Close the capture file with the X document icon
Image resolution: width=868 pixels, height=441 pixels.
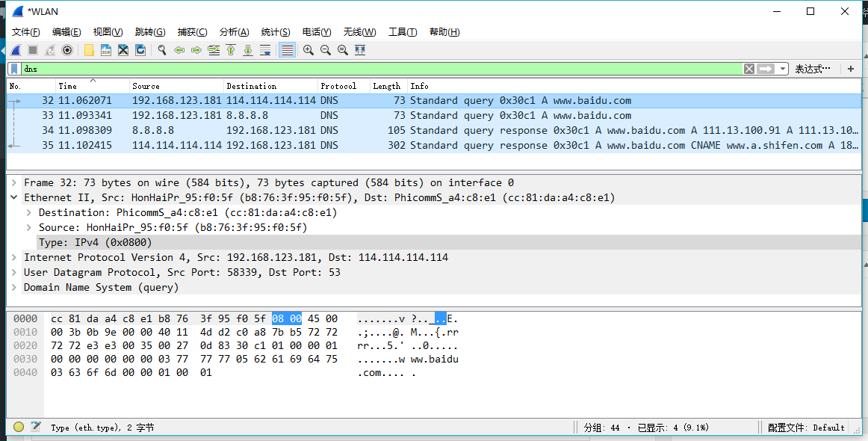(123, 50)
